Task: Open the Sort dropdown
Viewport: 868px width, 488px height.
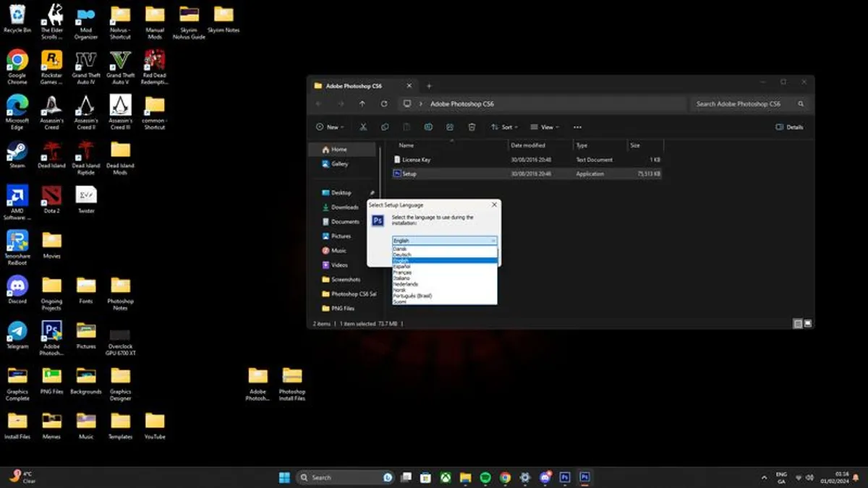Action: click(504, 127)
